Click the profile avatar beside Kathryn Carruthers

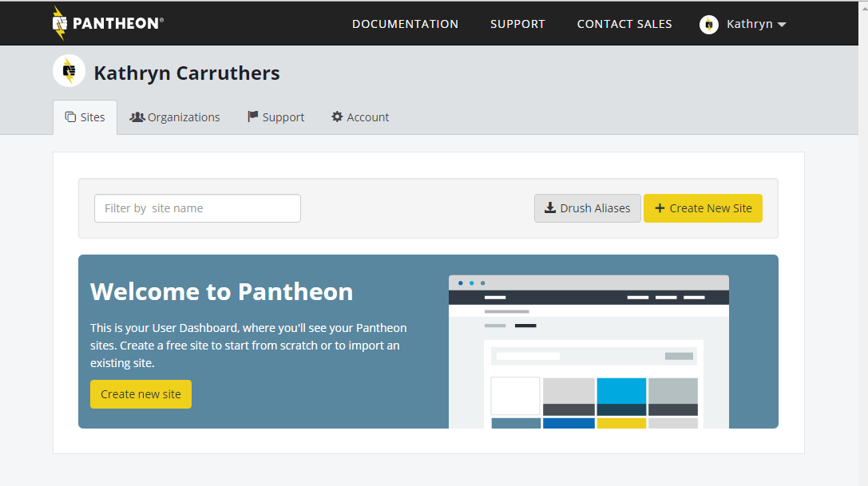[x=69, y=71]
